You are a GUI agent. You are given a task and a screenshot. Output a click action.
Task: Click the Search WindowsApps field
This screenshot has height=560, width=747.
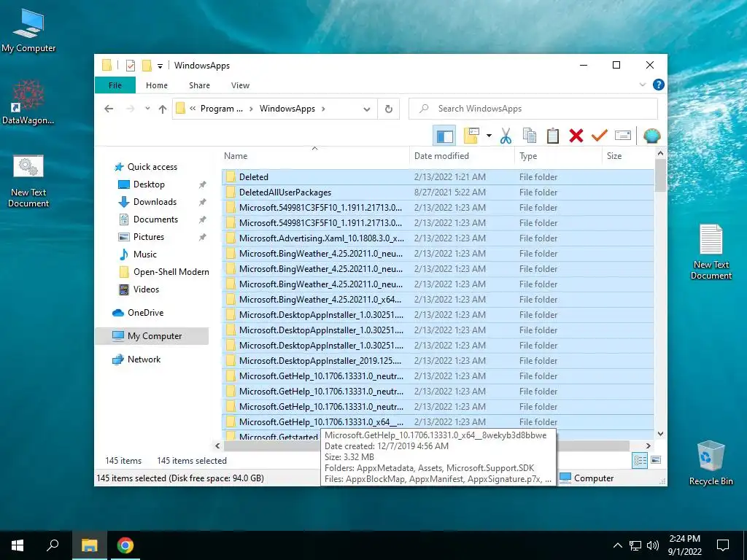(533, 109)
